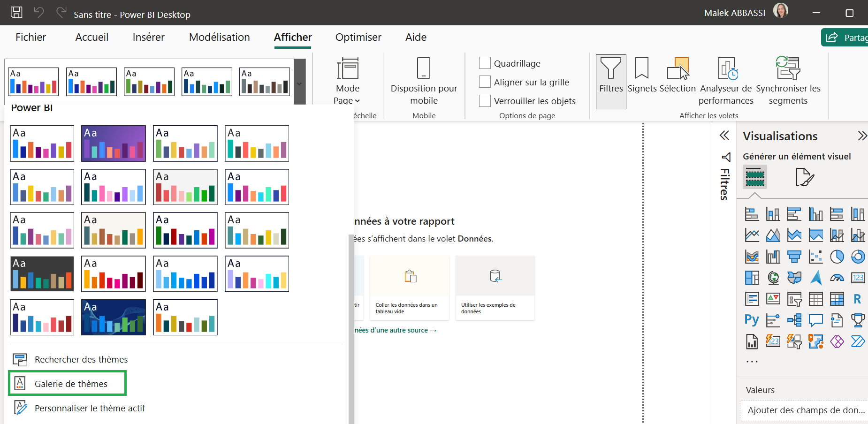The width and height of the screenshot is (868, 424).
Task: Launch the Analyseur de performances
Action: click(x=726, y=80)
